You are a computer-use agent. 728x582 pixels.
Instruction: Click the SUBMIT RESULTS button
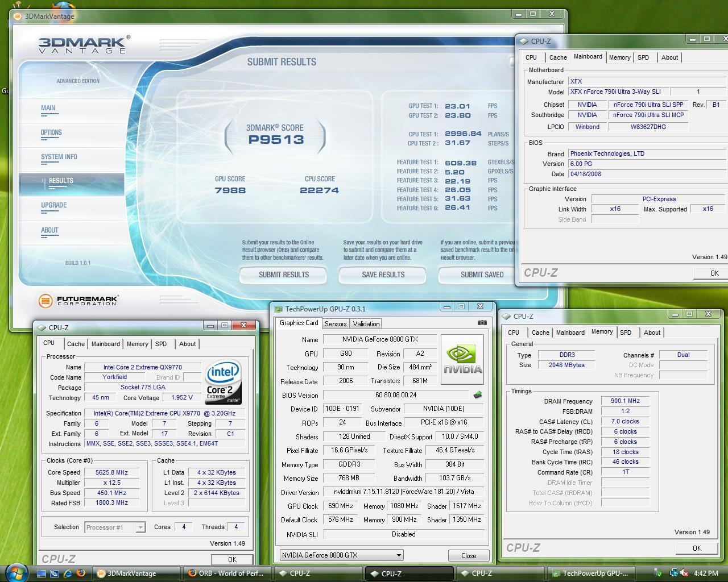[x=283, y=275]
